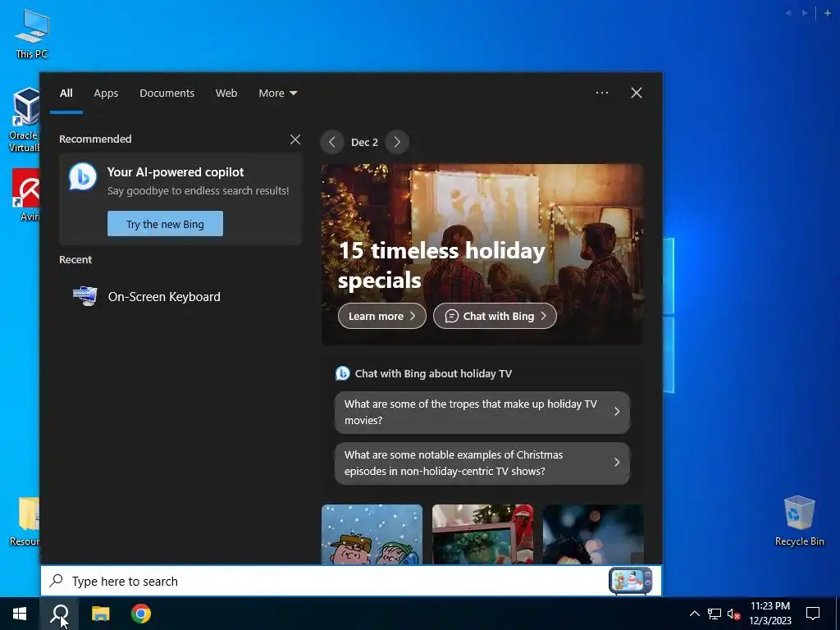This screenshot has width=840, height=630.
Task: Open the network status tray icon
Action: (714, 614)
